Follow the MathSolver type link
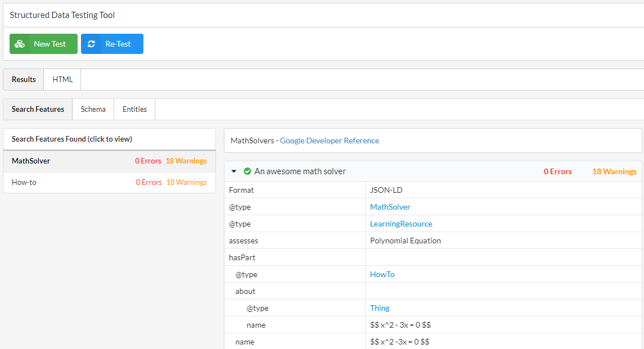This screenshot has height=349, width=644. click(390, 207)
